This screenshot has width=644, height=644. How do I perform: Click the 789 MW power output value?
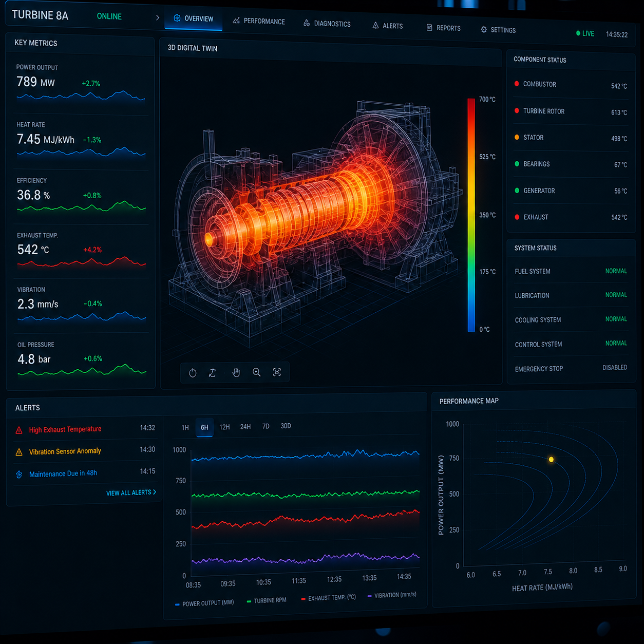coord(35,82)
